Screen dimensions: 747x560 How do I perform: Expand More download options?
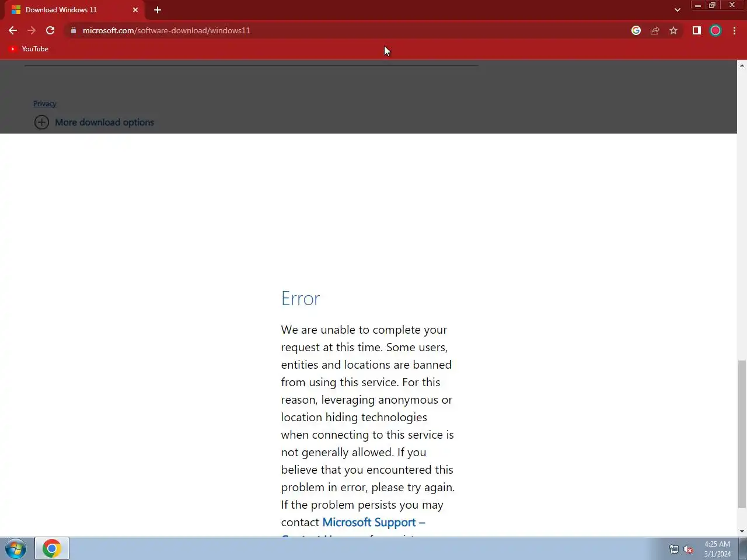95,123
